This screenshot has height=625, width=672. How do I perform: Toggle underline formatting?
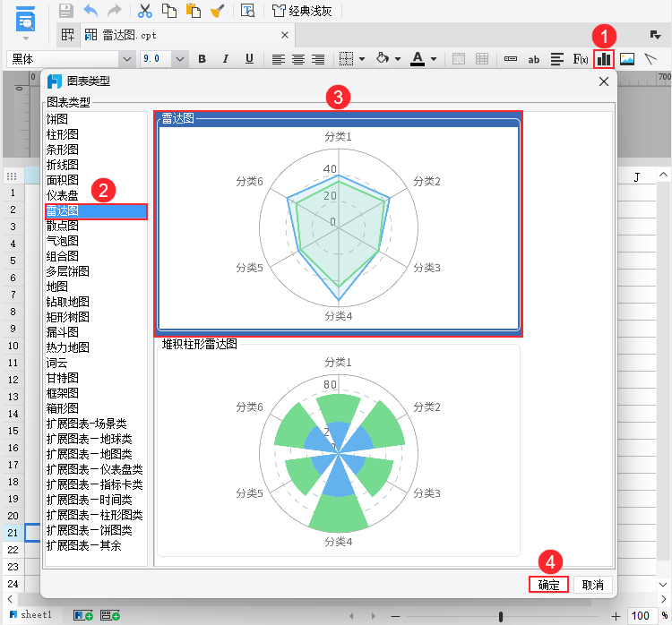(249, 59)
